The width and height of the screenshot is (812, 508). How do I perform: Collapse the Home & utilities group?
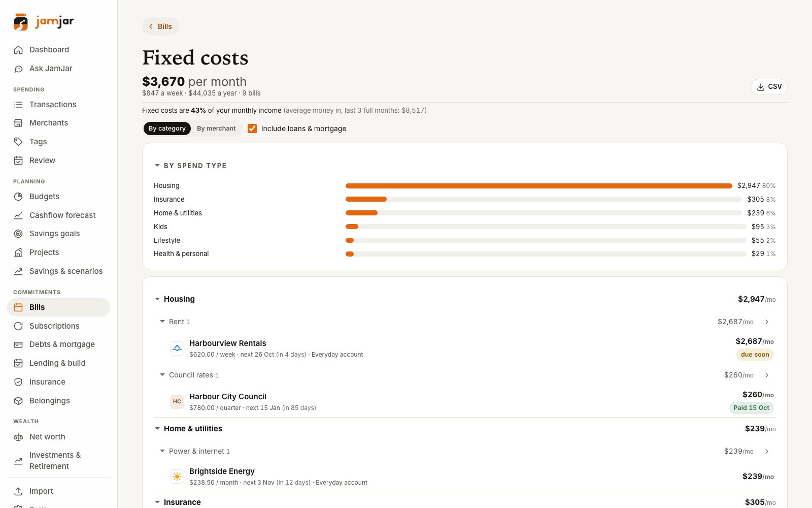click(157, 429)
